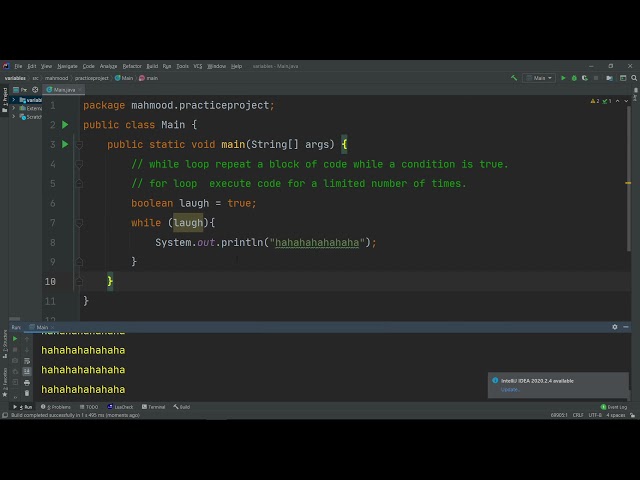The width and height of the screenshot is (640, 480).
Task: Open the Project view selector dropdown
Action: click(x=20, y=89)
